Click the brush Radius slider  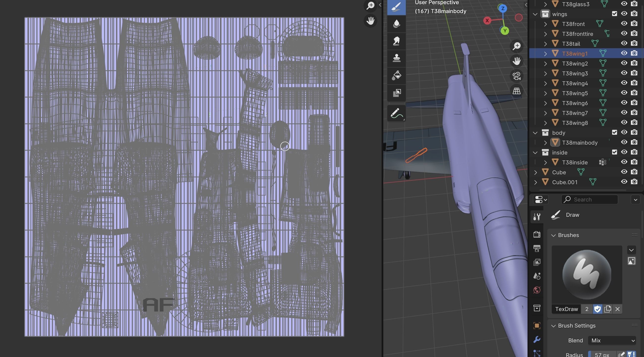(602, 354)
